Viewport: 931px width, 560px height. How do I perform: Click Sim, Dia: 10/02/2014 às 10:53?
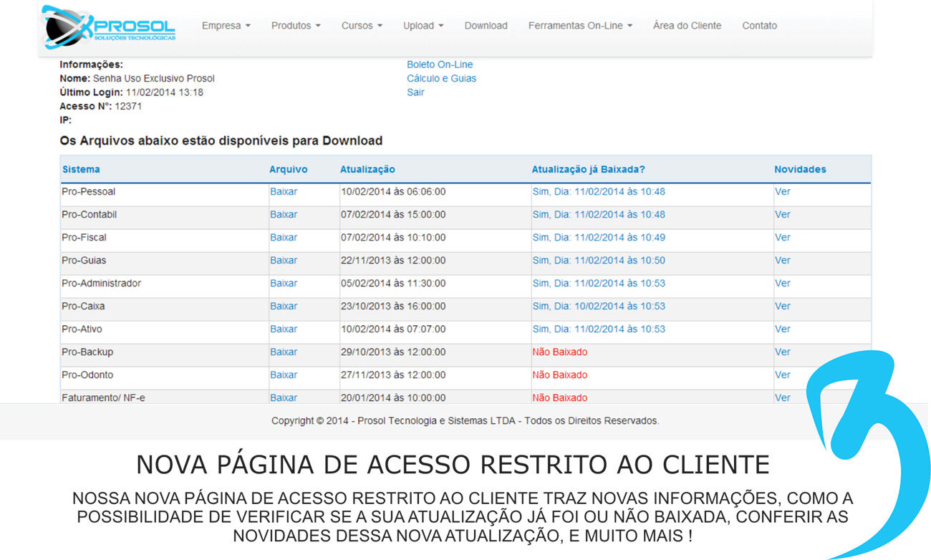pos(599,306)
